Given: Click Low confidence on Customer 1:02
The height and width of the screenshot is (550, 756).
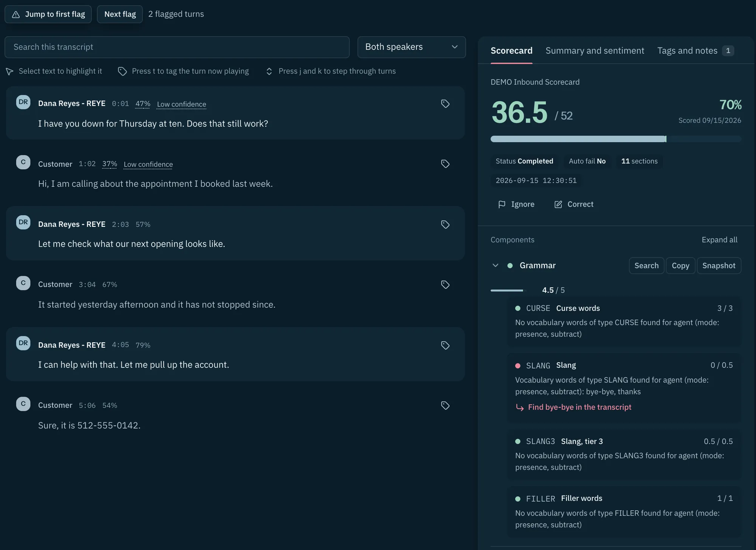Looking at the screenshot, I should pyautogui.click(x=148, y=164).
